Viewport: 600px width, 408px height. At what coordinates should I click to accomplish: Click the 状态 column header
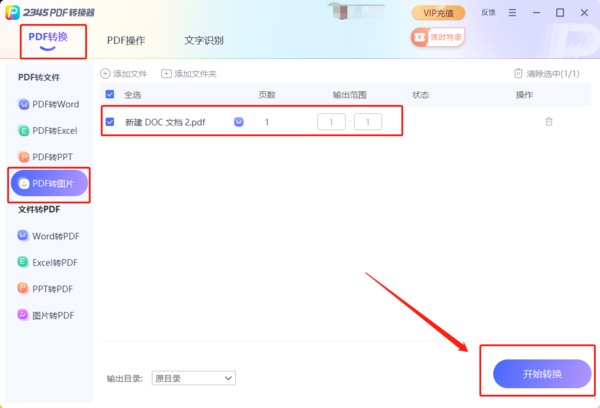click(420, 95)
